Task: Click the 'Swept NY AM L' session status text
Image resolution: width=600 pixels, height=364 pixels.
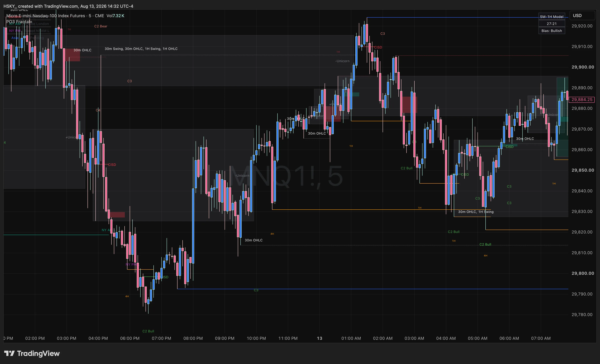Action: pyautogui.click(x=37, y=31)
